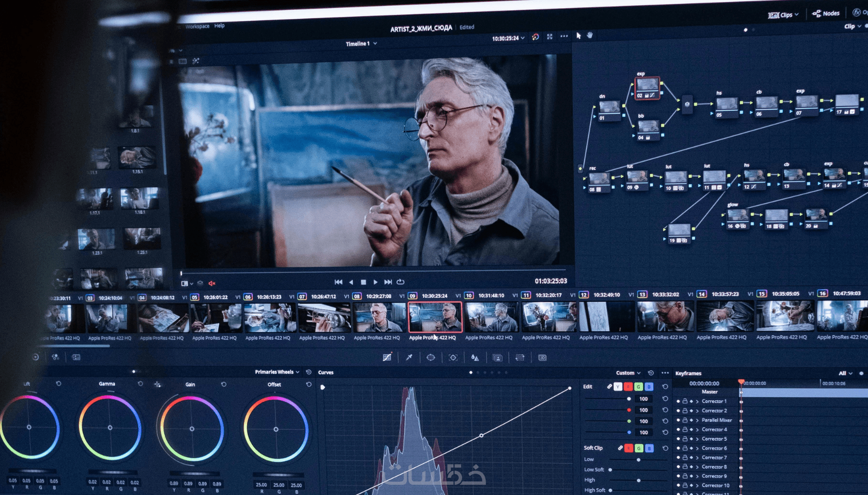Open the Timeline 1 dropdown

pyautogui.click(x=361, y=44)
